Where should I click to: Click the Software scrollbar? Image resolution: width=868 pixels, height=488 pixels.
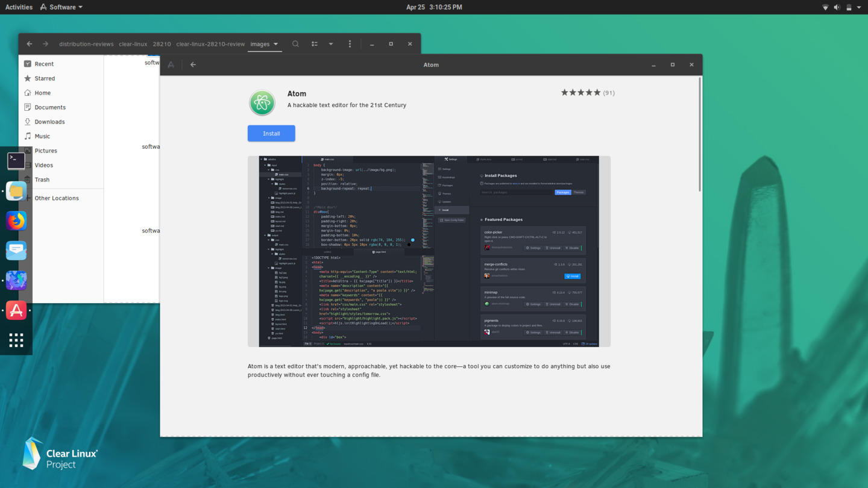coord(699,134)
